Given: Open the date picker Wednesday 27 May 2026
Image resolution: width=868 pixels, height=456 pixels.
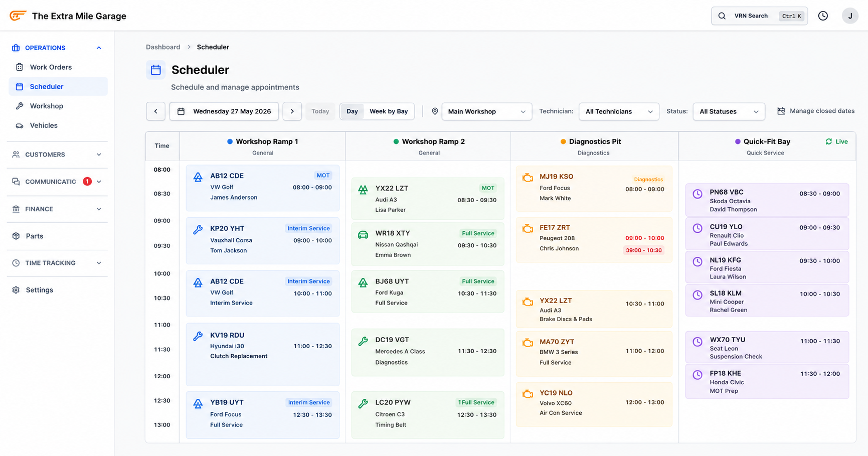Looking at the screenshot, I should pos(224,111).
